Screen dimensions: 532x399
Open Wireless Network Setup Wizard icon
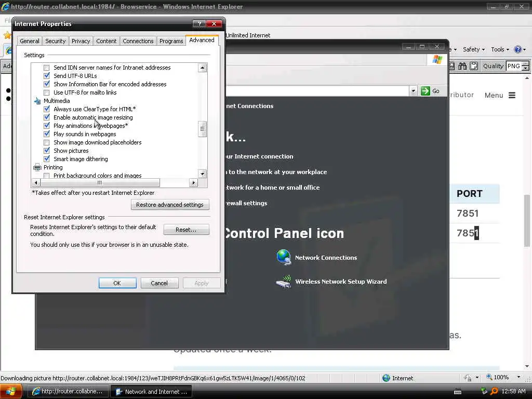[x=284, y=282]
